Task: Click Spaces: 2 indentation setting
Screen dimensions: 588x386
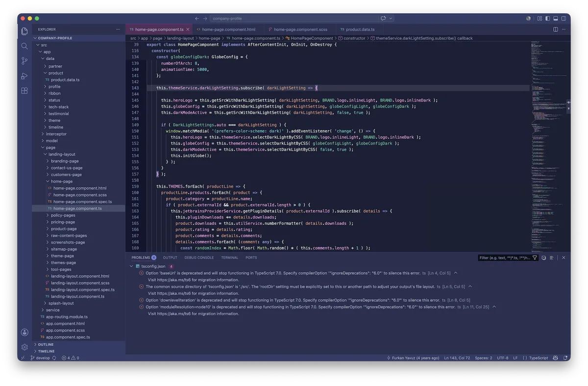Action: click(x=483, y=358)
